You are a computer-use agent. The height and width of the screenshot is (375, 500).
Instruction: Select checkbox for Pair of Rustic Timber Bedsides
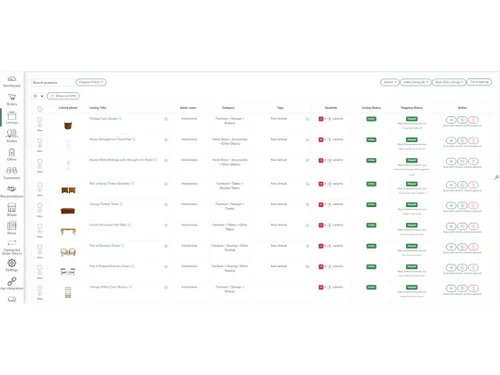coord(40,184)
